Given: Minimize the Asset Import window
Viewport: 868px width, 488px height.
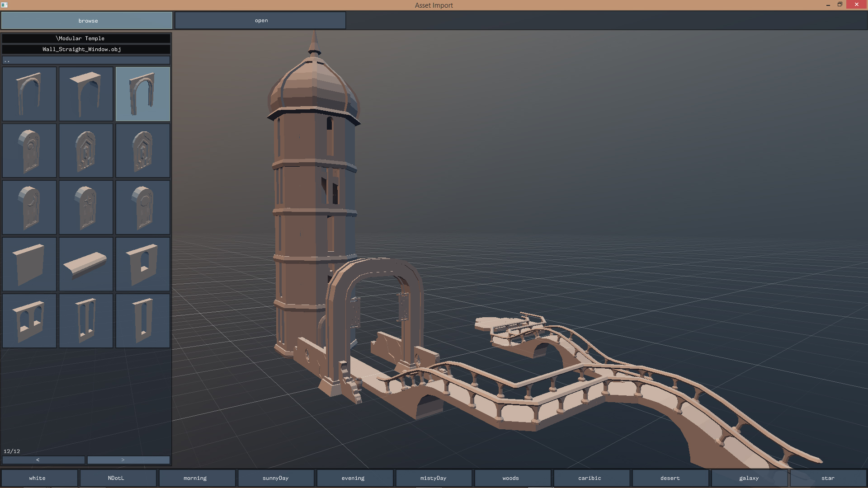Looking at the screenshot, I should tap(828, 5).
